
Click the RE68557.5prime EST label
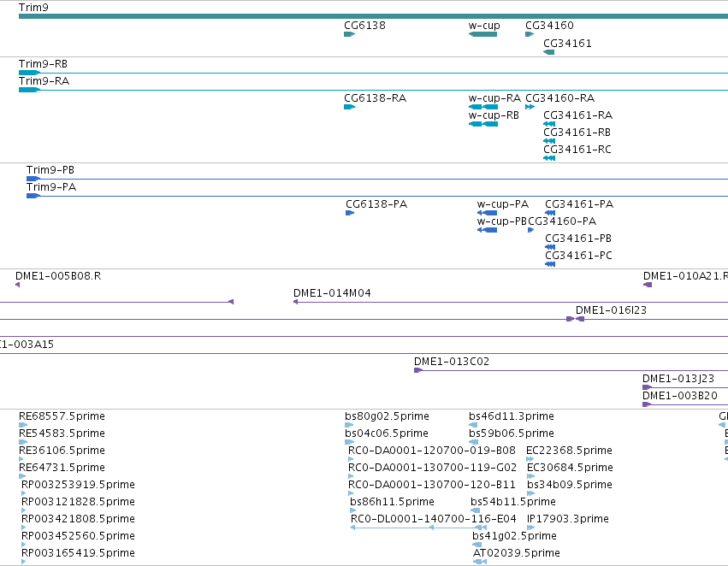62,416
